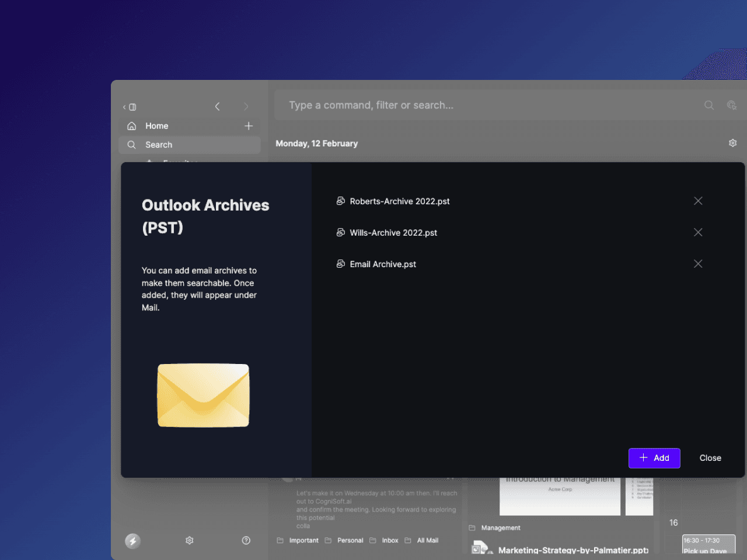Image resolution: width=747 pixels, height=560 pixels.
Task: Remove Wills-Archive 2022.pst from the list
Action: (698, 232)
